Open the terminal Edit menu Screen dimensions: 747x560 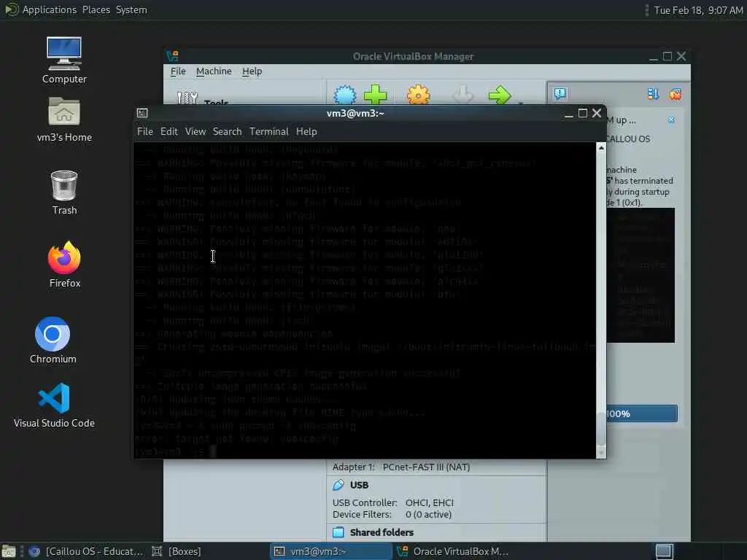169,131
